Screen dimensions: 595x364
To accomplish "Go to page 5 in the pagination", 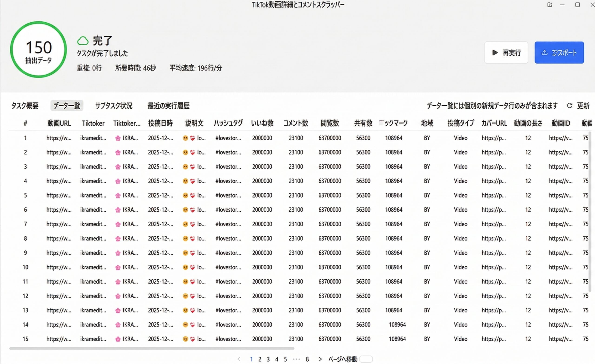I will (x=285, y=359).
